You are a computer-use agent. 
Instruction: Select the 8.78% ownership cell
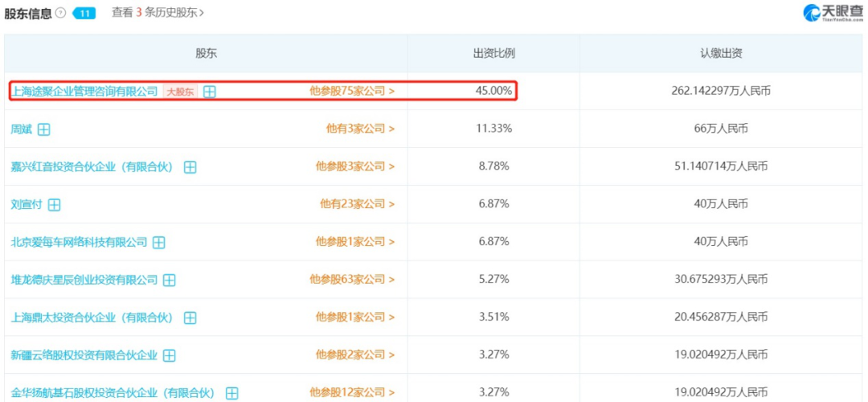point(493,166)
